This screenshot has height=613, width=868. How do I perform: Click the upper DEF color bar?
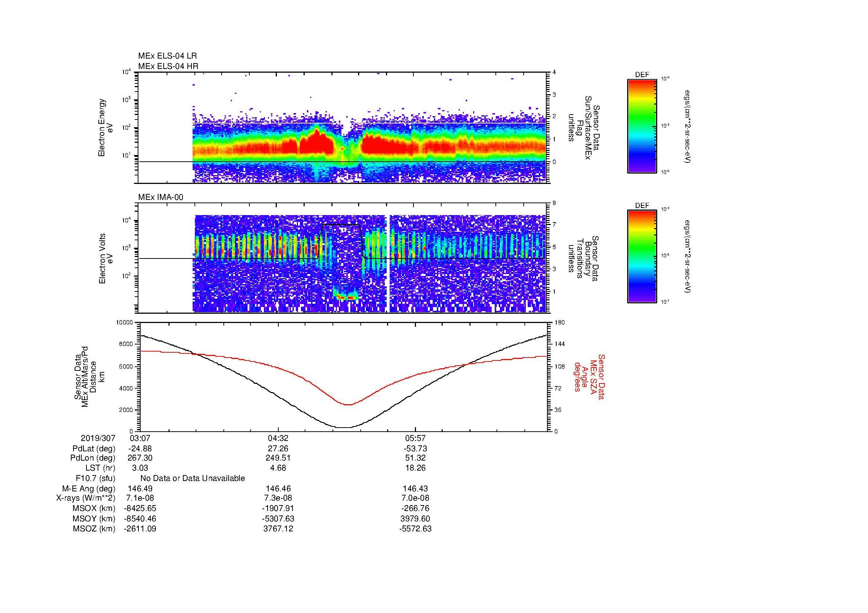642,126
